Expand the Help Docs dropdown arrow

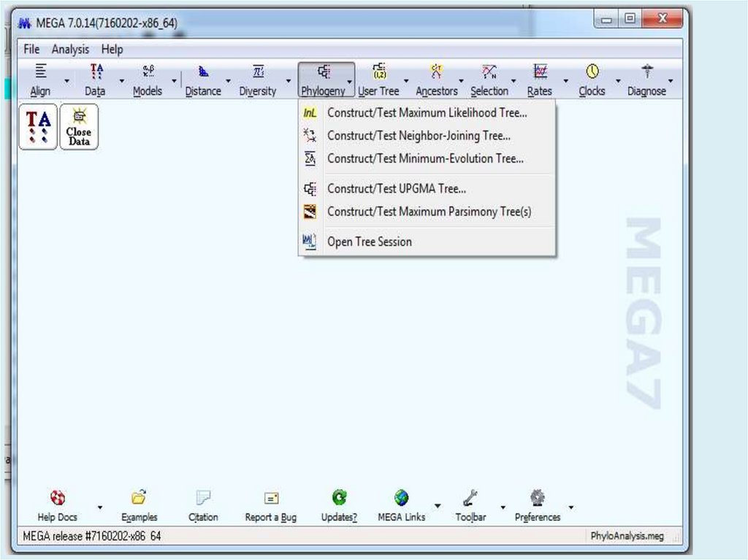pyautogui.click(x=99, y=507)
